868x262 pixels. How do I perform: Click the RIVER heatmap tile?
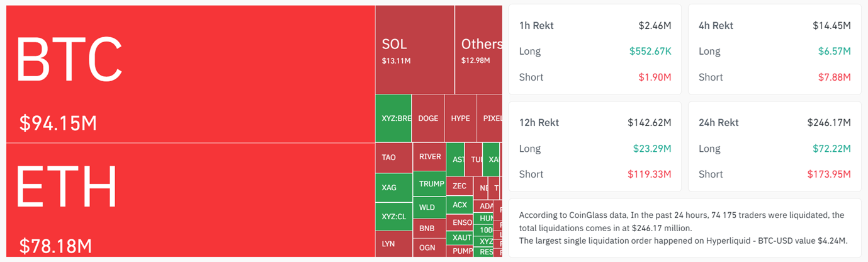coord(429,157)
